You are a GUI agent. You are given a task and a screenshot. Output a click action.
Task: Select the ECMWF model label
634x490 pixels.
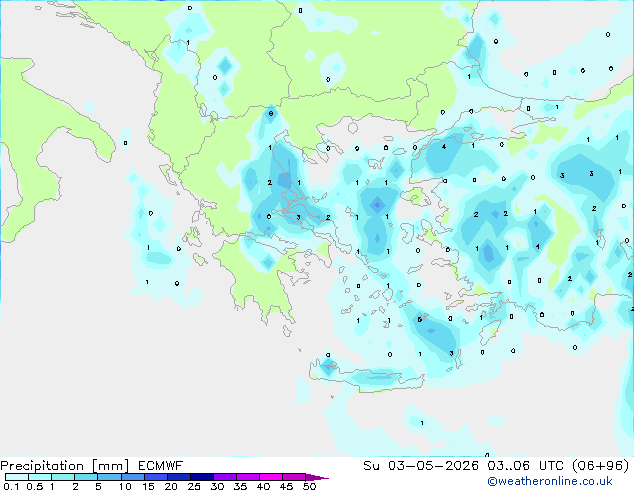(161, 466)
